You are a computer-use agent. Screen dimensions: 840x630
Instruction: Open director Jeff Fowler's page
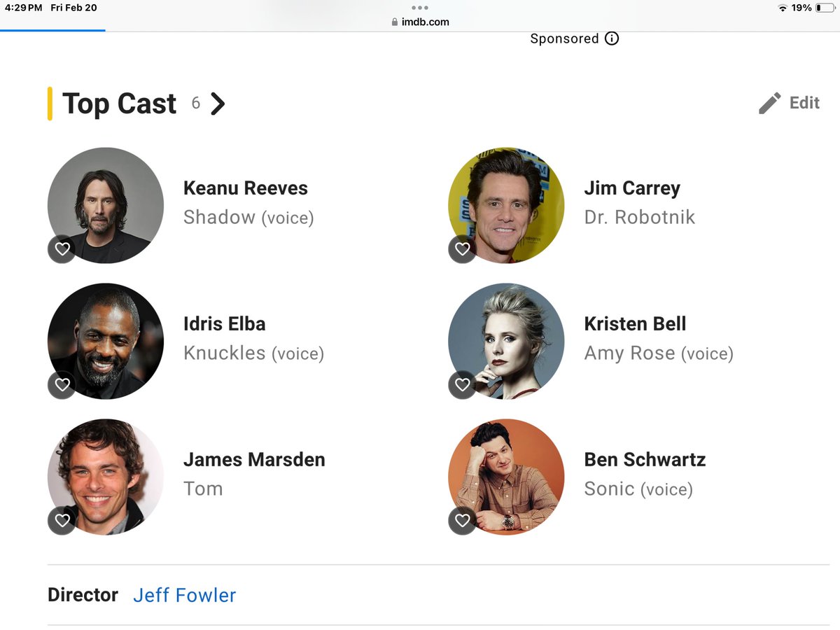(x=185, y=595)
